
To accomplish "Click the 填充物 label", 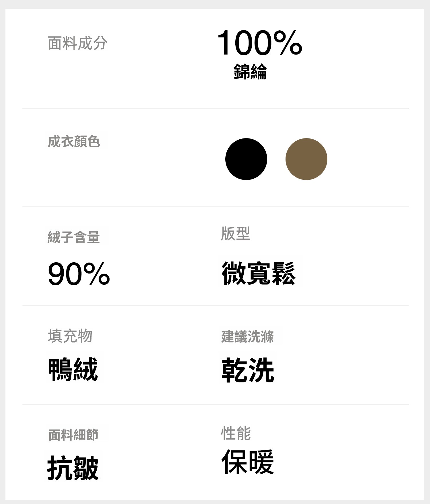I will (x=70, y=336).
